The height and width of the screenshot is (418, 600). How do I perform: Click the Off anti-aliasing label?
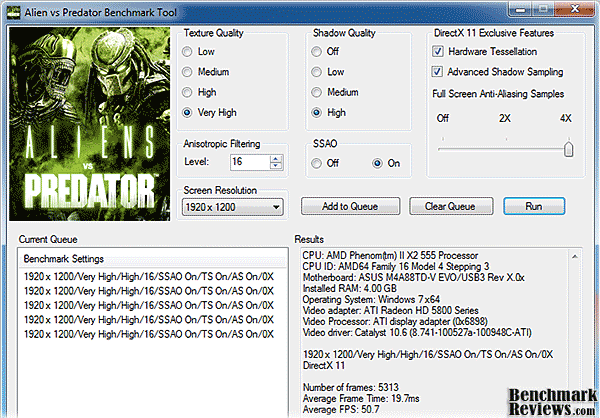(443, 118)
